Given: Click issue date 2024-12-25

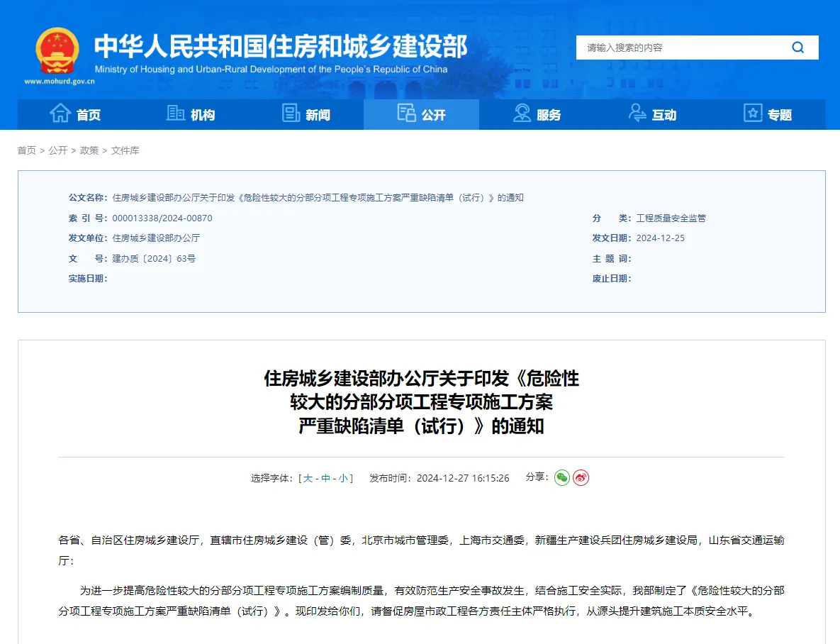Looking at the screenshot, I should point(660,238).
